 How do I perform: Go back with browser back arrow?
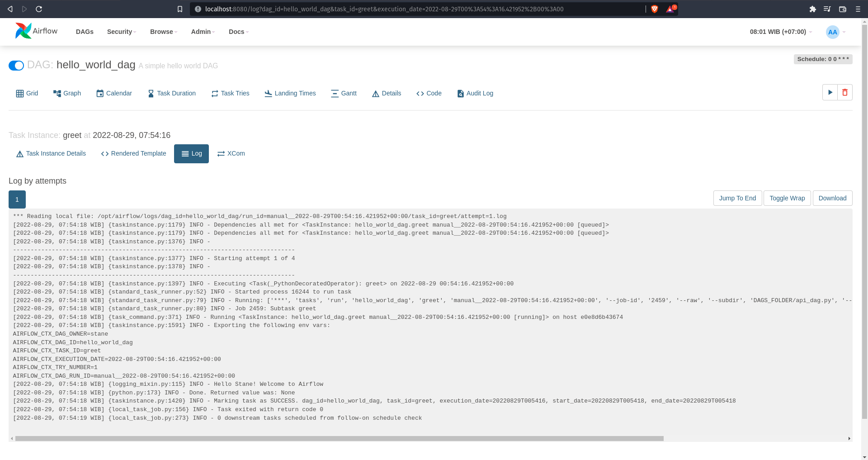pos(10,9)
